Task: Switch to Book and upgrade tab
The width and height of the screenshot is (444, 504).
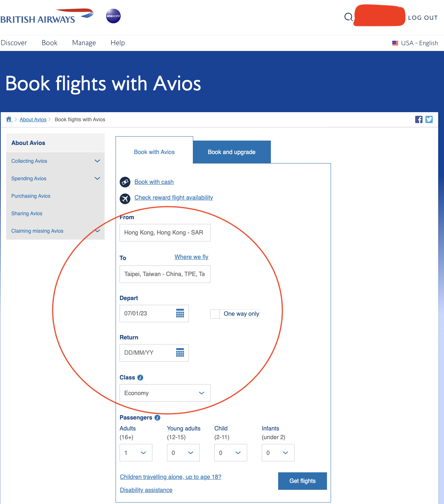Action: coord(231,152)
